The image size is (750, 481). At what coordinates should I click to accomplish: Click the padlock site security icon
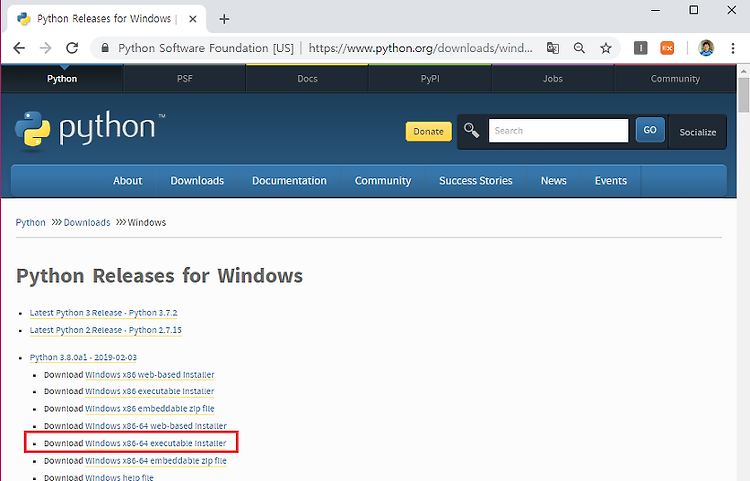[x=105, y=48]
